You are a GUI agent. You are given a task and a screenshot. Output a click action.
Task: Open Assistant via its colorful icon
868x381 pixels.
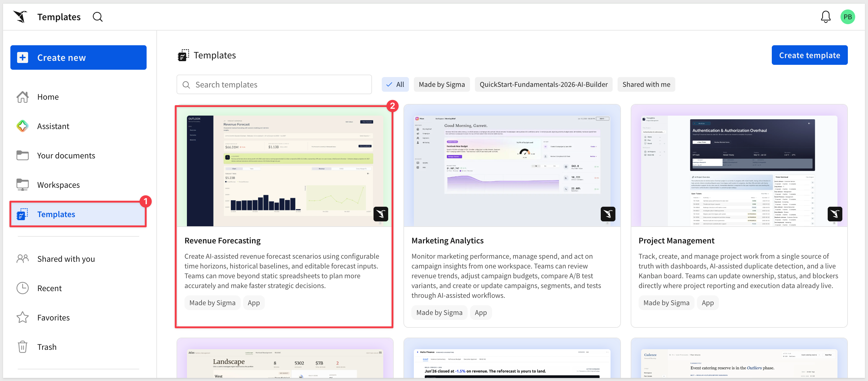pos(23,126)
